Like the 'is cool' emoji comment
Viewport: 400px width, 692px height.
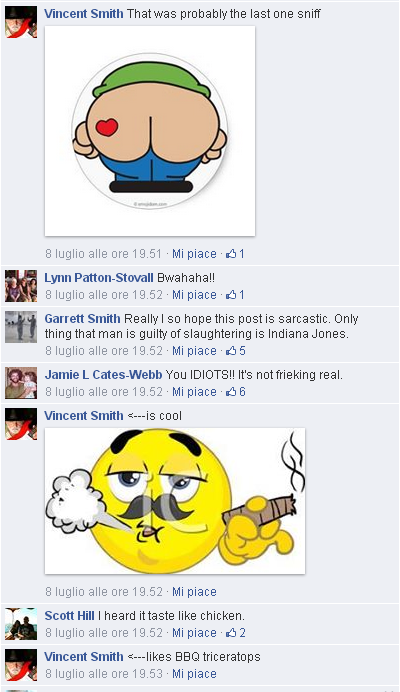[x=194, y=592]
